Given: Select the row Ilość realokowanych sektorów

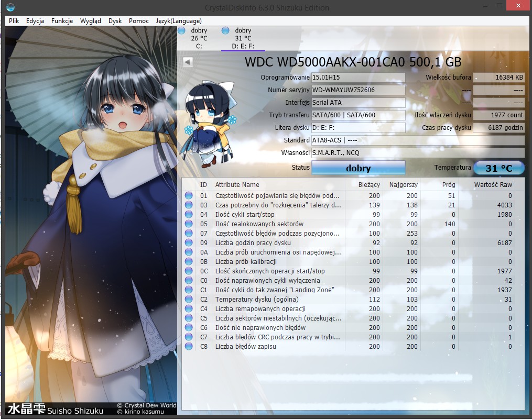Looking at the screenshot, I should click(x=349, y=224).
